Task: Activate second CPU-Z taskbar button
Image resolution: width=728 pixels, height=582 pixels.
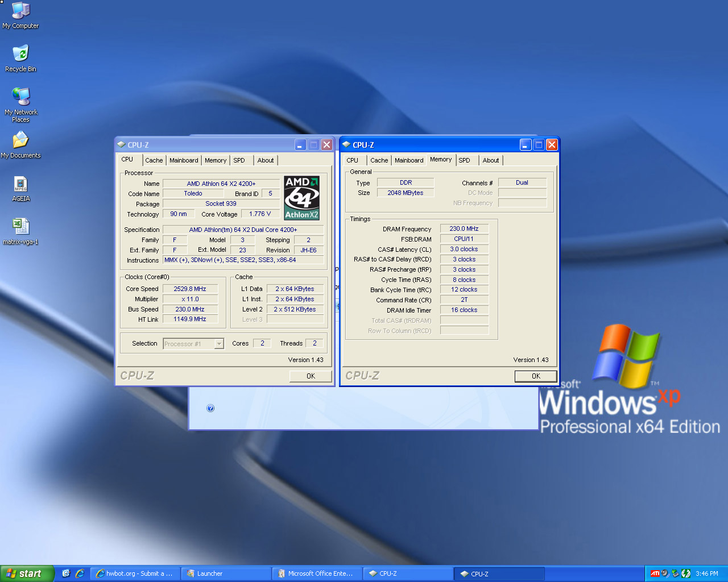Action: 499,573
